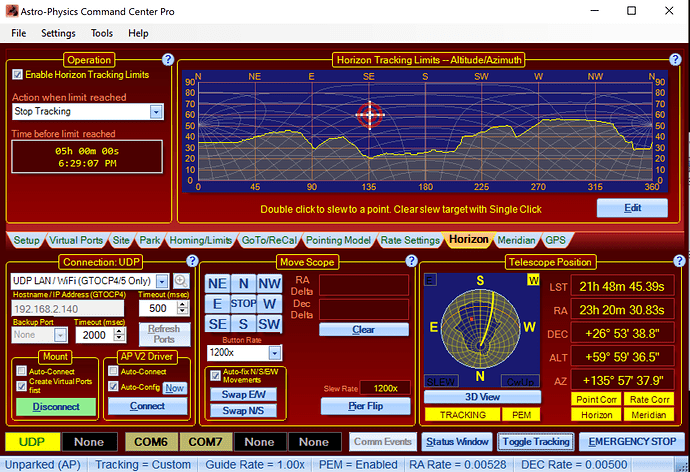Viewport: 690px width, 472px height.
Task: Click the magnifier search icon beside UDP dropdown
Action: 181,281
